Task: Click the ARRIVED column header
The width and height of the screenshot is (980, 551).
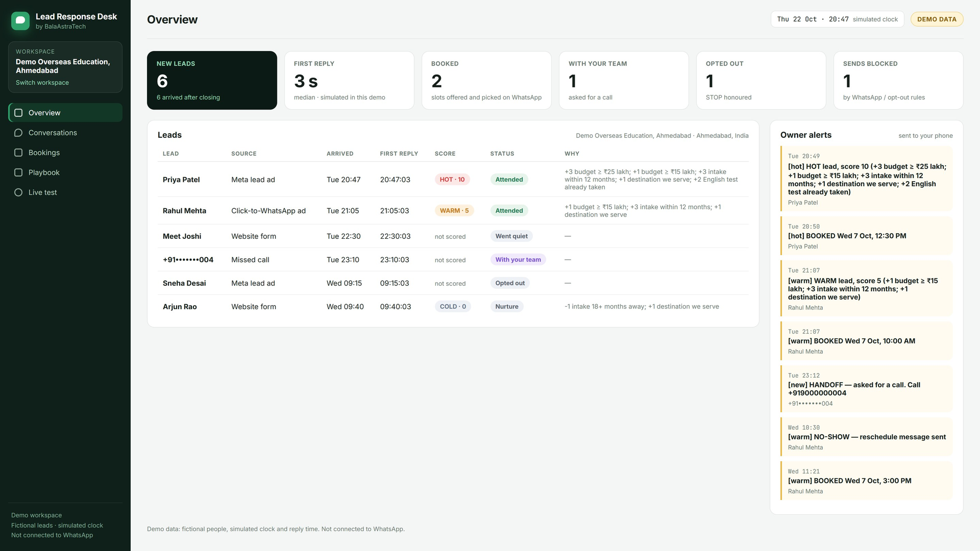Action: click(x=340, y=154)
